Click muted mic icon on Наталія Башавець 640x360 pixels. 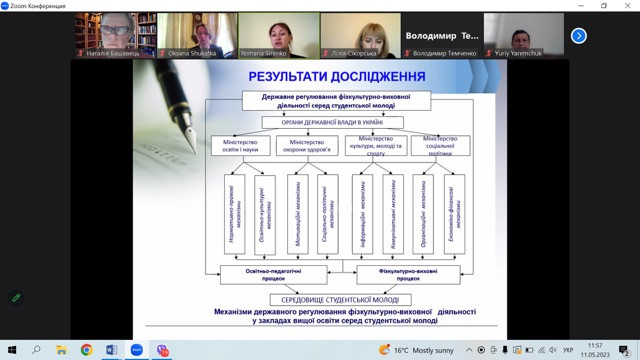point(81,53)
